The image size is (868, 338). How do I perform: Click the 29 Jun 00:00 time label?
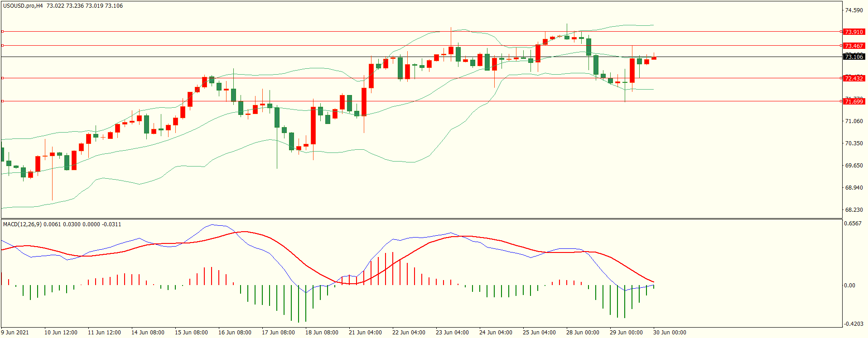point(626,333)
